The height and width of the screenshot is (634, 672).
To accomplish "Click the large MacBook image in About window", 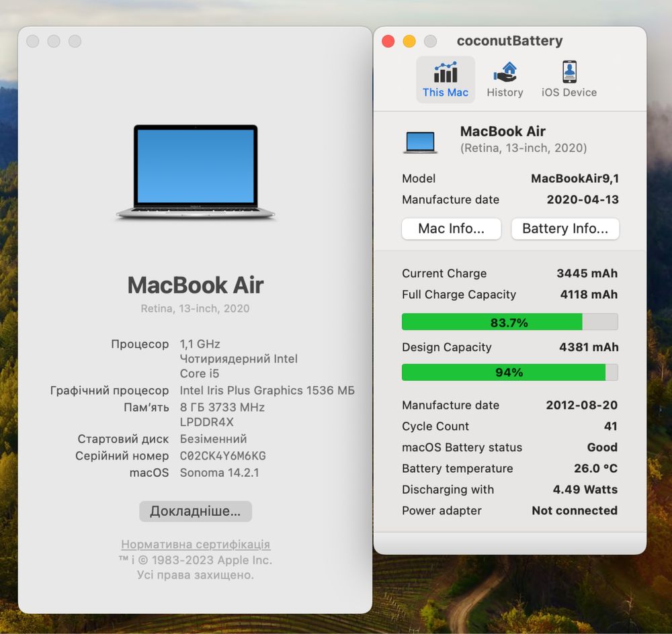I will pos(196,172).
